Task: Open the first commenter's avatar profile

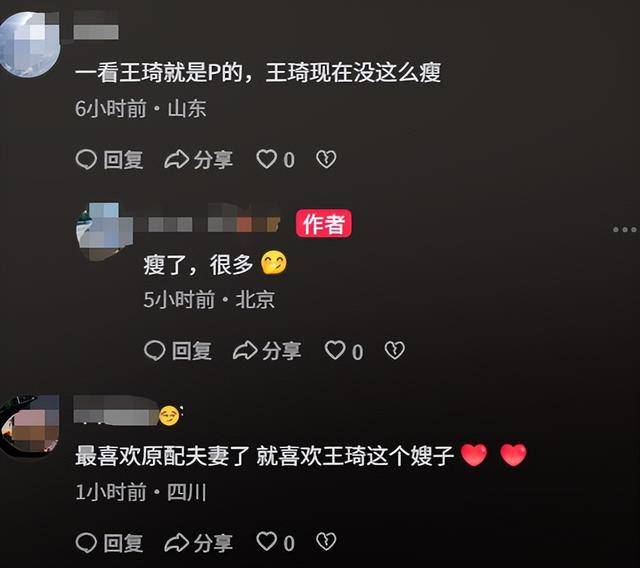Action: tap(29, 44)
